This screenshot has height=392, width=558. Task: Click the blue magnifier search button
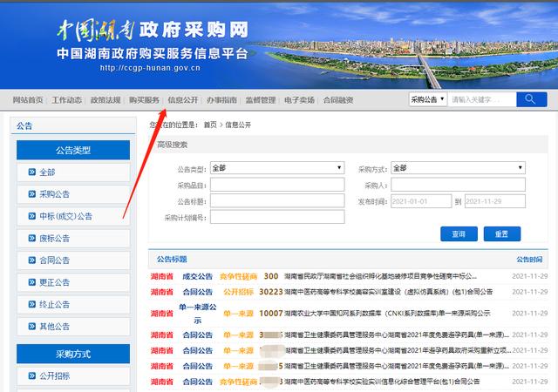[x=531, y=99]
